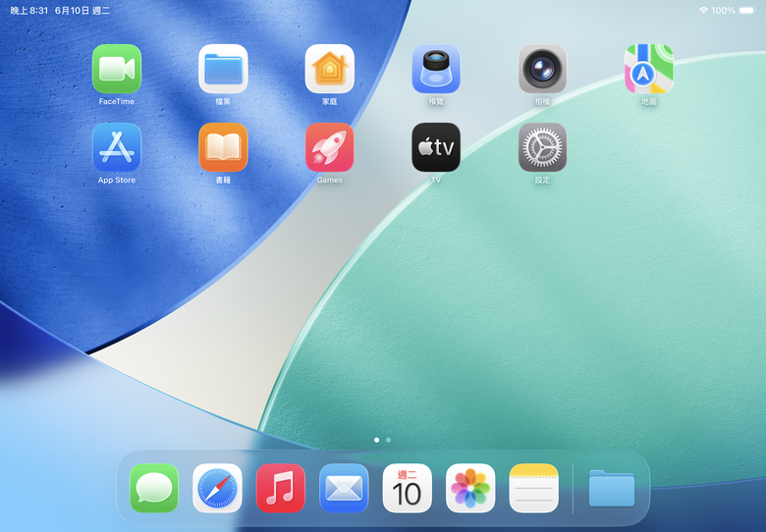Screen dimensions: 766x532
Task: Launch the Camera (相機) app
Action: pyautogui.click(x=543, y=69)
